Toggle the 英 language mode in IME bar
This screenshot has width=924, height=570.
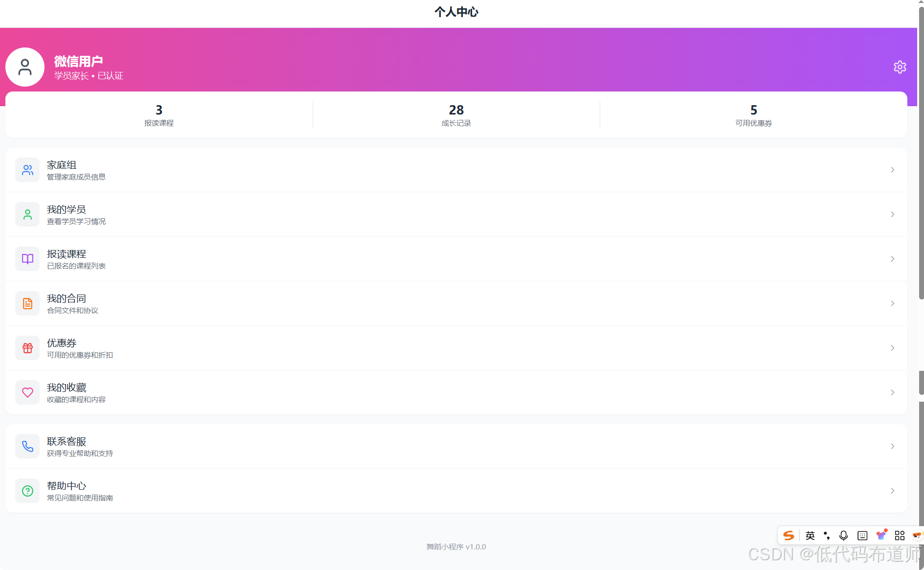pyautogui.click(x=810, y=535)
